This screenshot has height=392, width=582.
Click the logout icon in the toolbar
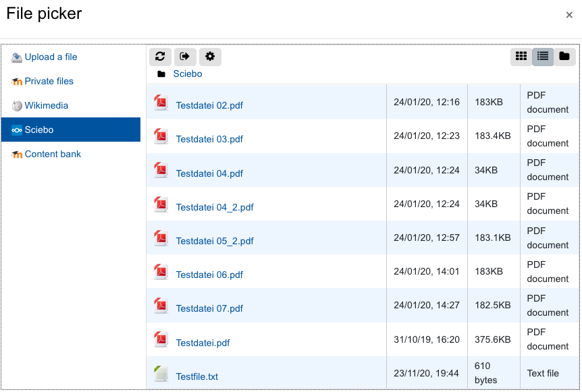(185, 57)
